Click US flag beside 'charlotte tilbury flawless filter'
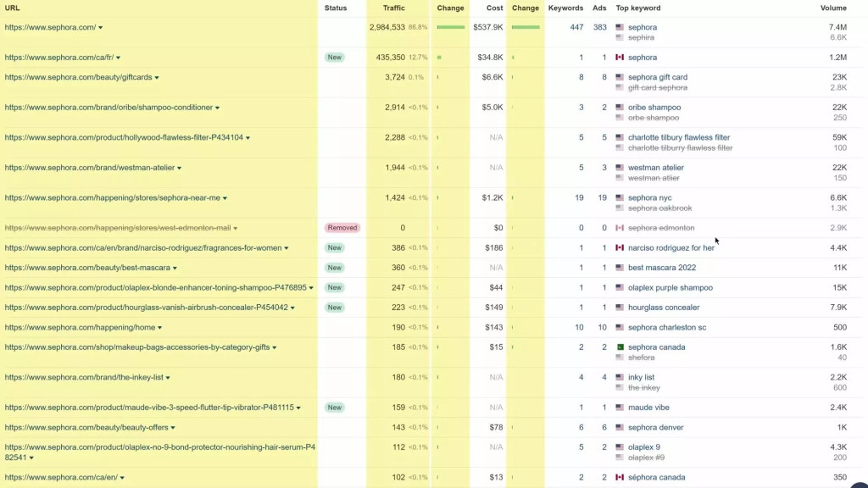This screenshot has width=868, height=488. (x=620, y=137)
